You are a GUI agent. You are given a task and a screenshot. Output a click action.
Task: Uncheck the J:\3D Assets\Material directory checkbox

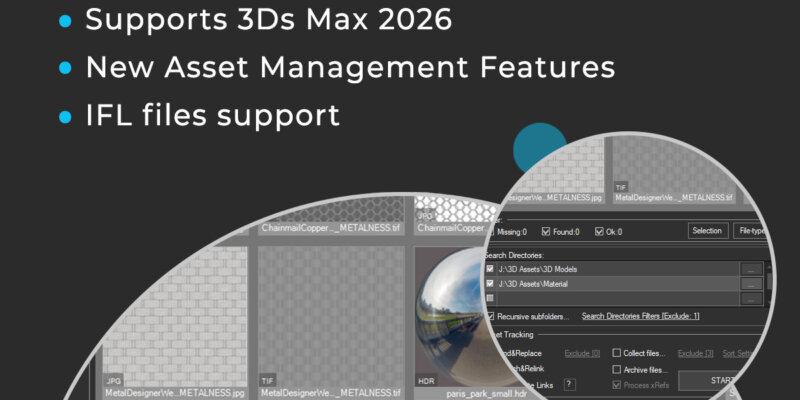coord(490,283)
